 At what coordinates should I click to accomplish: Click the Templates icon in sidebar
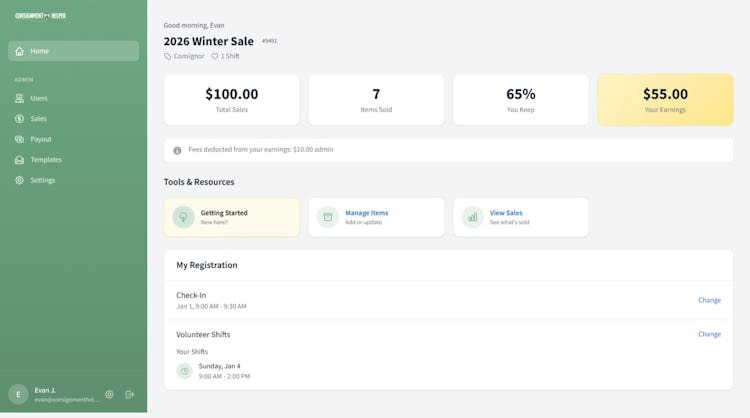pyautogui.click(x=20, y=160)
